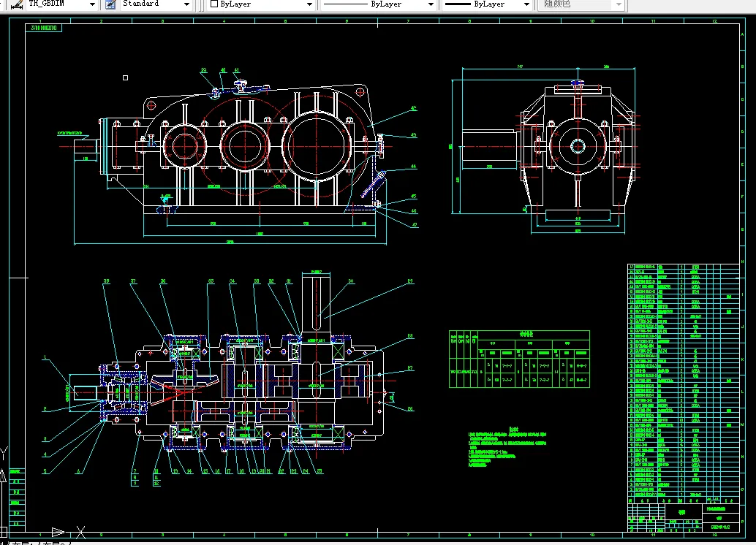This screenshot has height=545, width=756.
Task: Select balloon number 45 in front view
Action: click(414, 197)
